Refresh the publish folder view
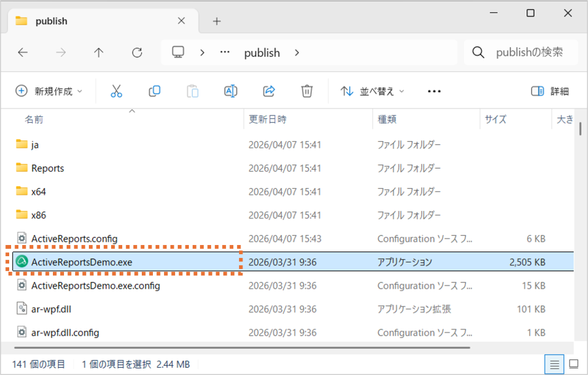 tap(137, 52)
